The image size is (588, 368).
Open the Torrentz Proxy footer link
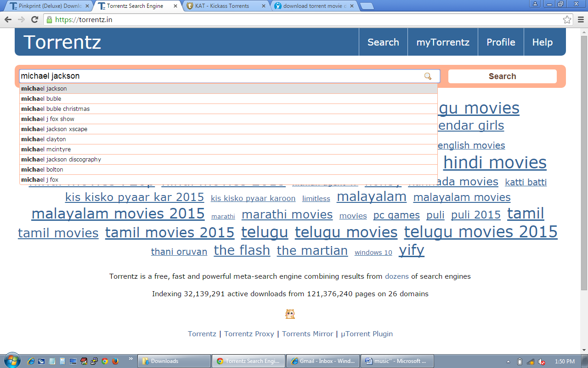(249, 334)
